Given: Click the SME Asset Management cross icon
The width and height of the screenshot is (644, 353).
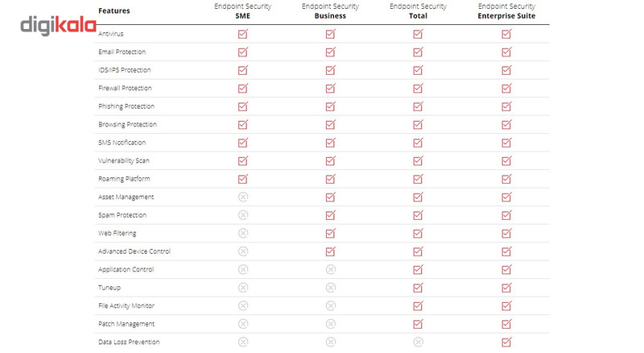Looking at the screenshot, I should point(243,197).
